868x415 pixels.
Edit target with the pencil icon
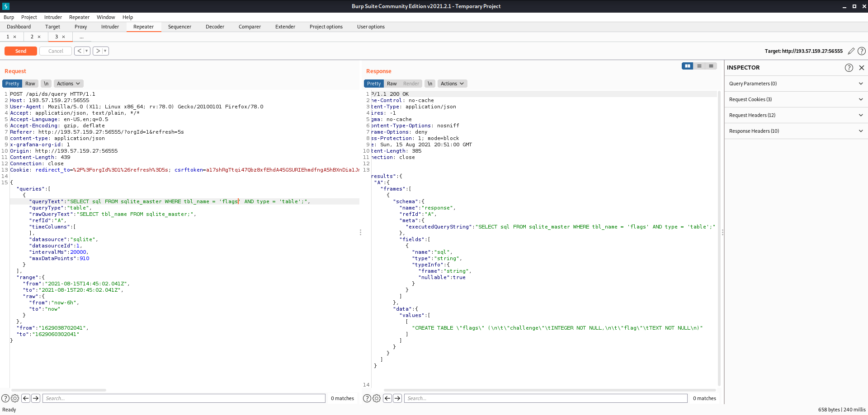[851, 51]
